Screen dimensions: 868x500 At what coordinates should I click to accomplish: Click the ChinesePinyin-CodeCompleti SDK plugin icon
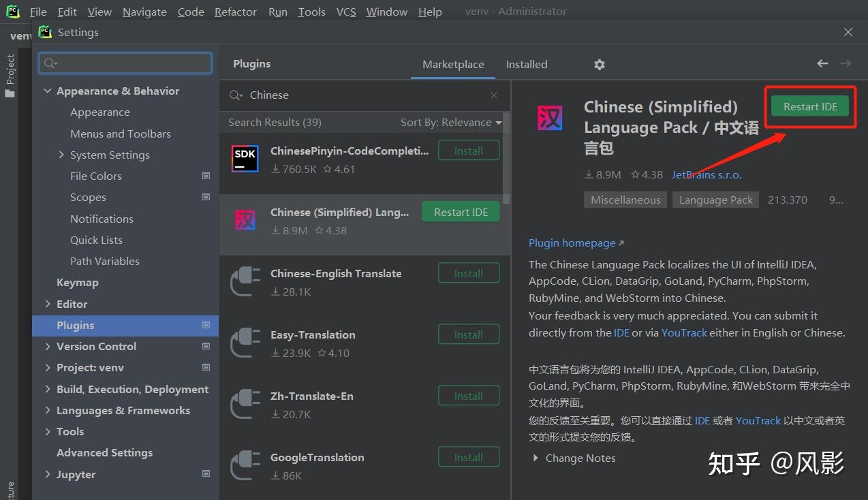click(x=245, y=159)
